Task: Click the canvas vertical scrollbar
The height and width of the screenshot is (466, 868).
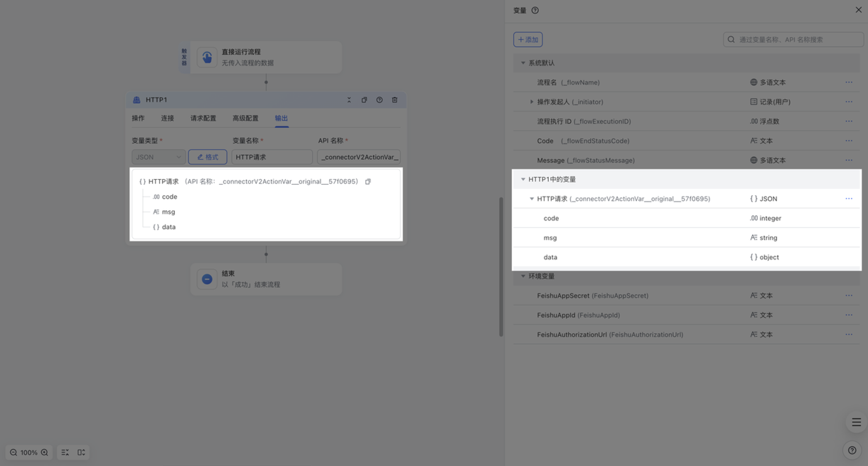Action: point(501,267)
